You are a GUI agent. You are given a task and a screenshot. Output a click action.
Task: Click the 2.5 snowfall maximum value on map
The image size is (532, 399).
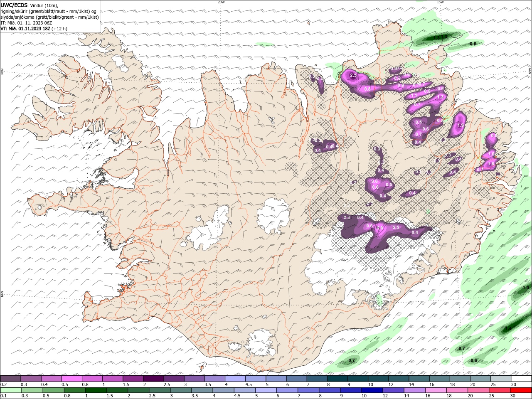353,75
